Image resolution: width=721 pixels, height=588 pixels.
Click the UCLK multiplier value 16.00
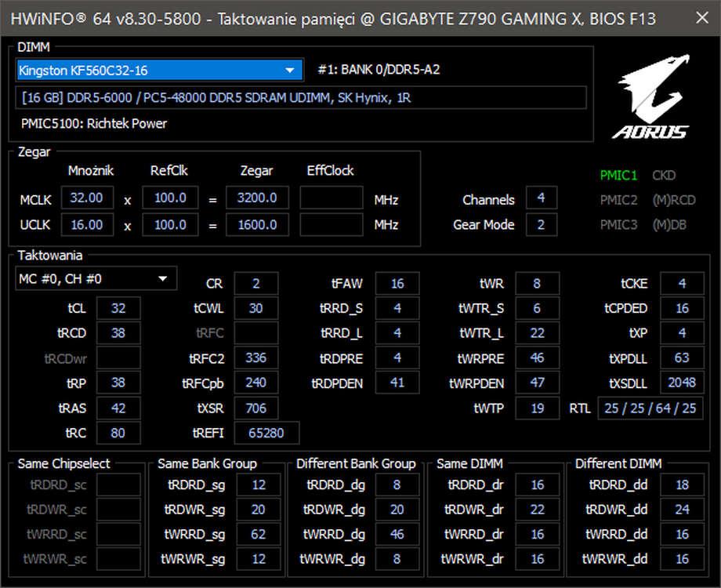tap(87, 224)
